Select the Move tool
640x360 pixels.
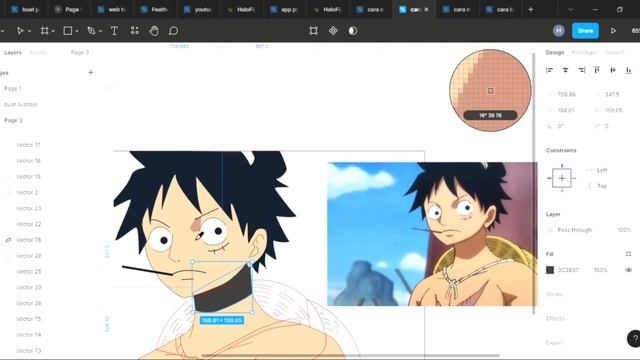[x=20, y=31]
